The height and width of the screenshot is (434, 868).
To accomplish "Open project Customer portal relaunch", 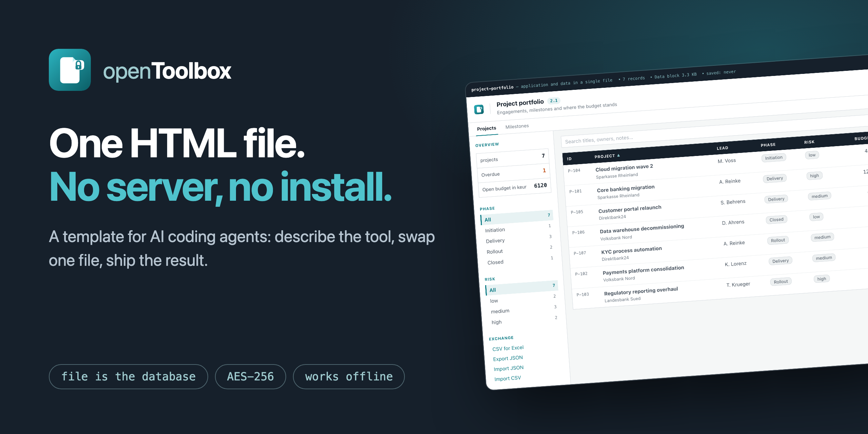I will 630,209.
